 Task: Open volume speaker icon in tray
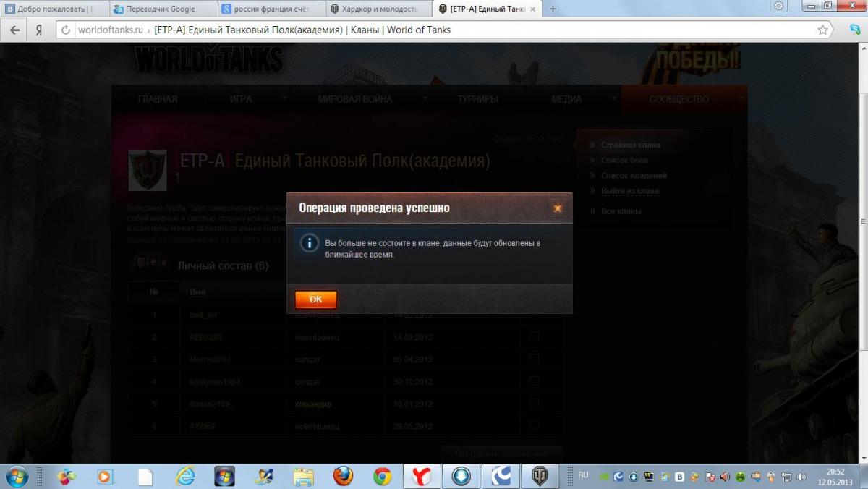(x=801, y=477)
